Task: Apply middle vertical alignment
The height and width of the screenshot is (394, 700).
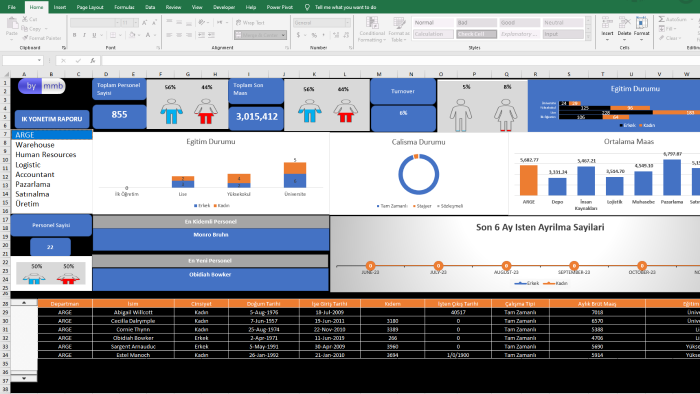Action: 179,22
